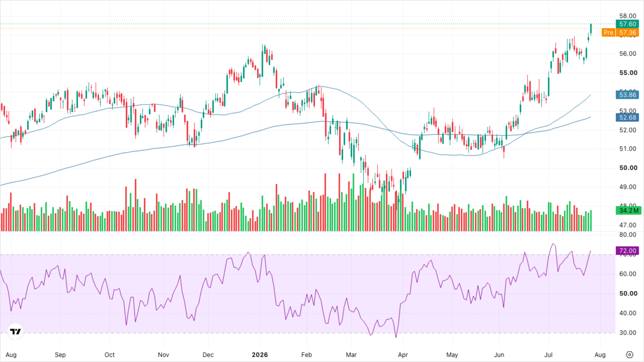
Task: Click the Aug label at right of time axis
Action: point(600,355)
